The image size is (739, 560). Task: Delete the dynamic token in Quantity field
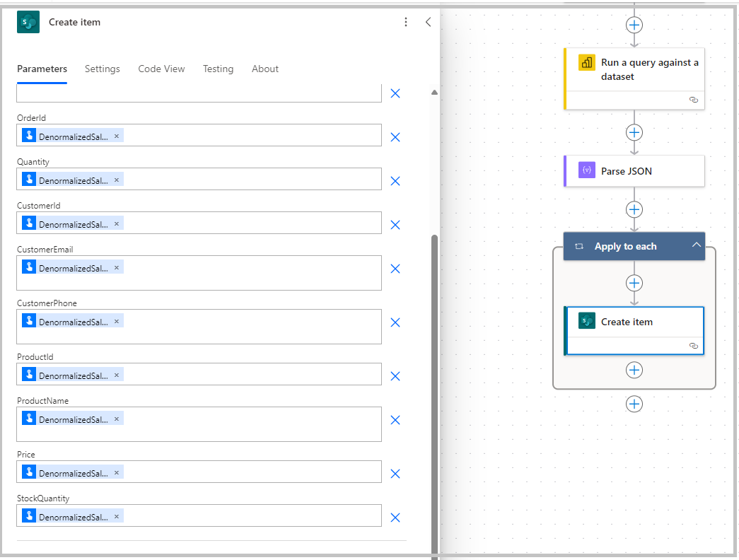pos(117,180)
